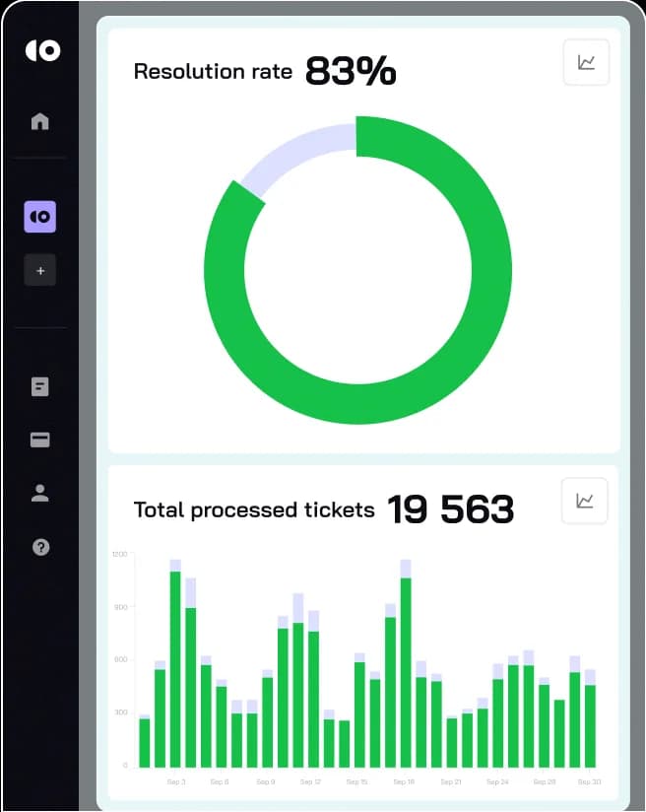The image size is (646, 812).
Task: Click the Total processed tickets heading
Action: [x=254, y=509]
